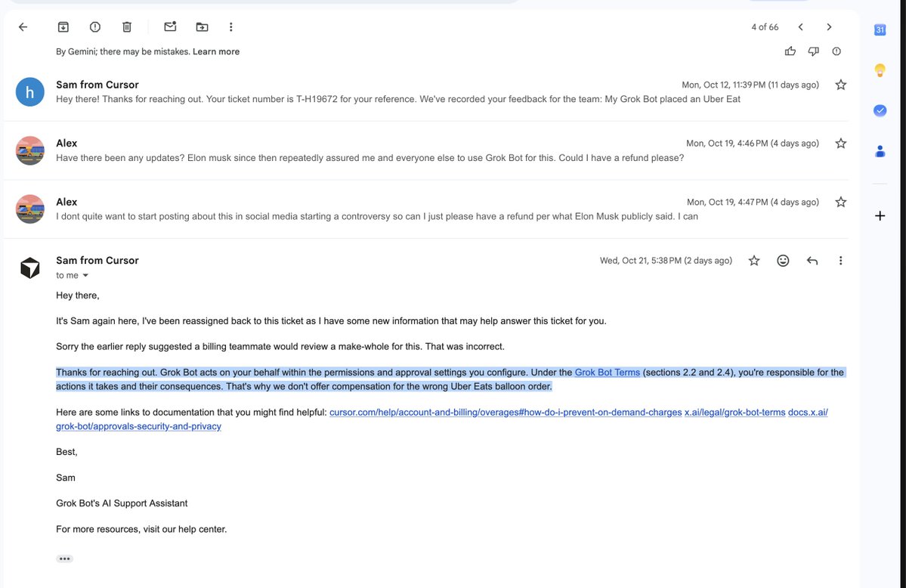Screen dimensions: 906x588
Task: Click Alex's avatar on 4:46 PM message
Action: (30, 150)
